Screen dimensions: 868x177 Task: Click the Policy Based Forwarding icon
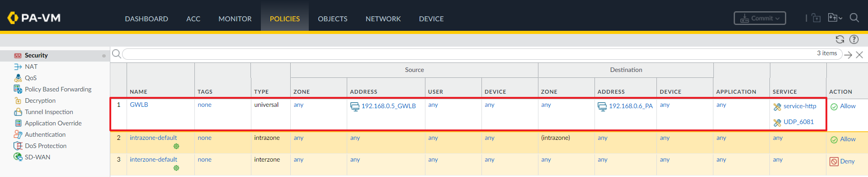click(18, 89)
